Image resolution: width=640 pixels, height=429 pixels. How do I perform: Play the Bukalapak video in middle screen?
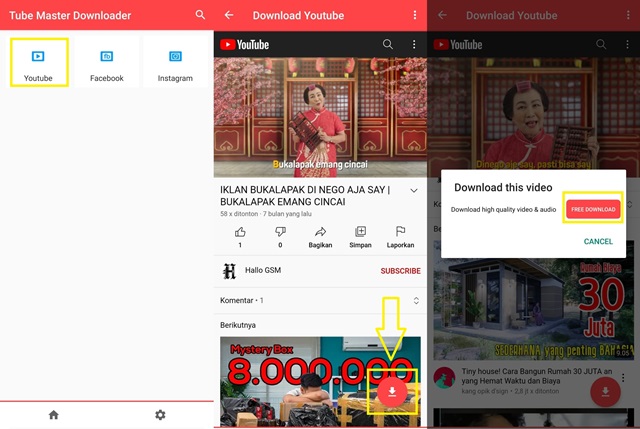click(x=320, y=118)
